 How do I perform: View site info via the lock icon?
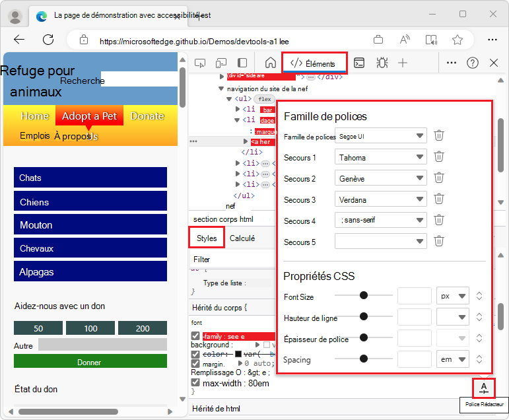tap(84, 40)
